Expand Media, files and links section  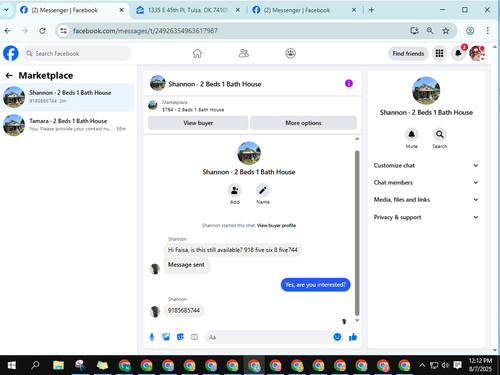426,200
